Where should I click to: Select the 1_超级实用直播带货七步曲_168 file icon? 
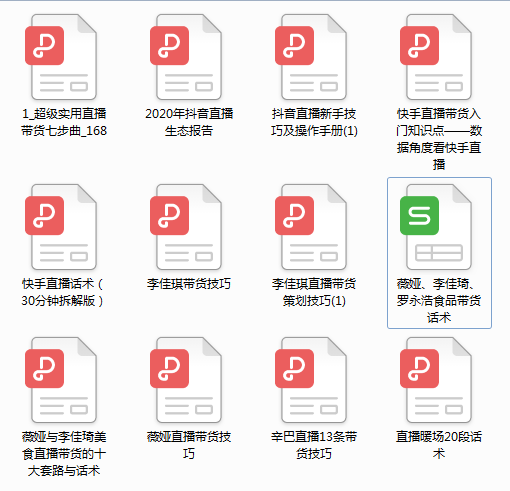click(61, 57)
